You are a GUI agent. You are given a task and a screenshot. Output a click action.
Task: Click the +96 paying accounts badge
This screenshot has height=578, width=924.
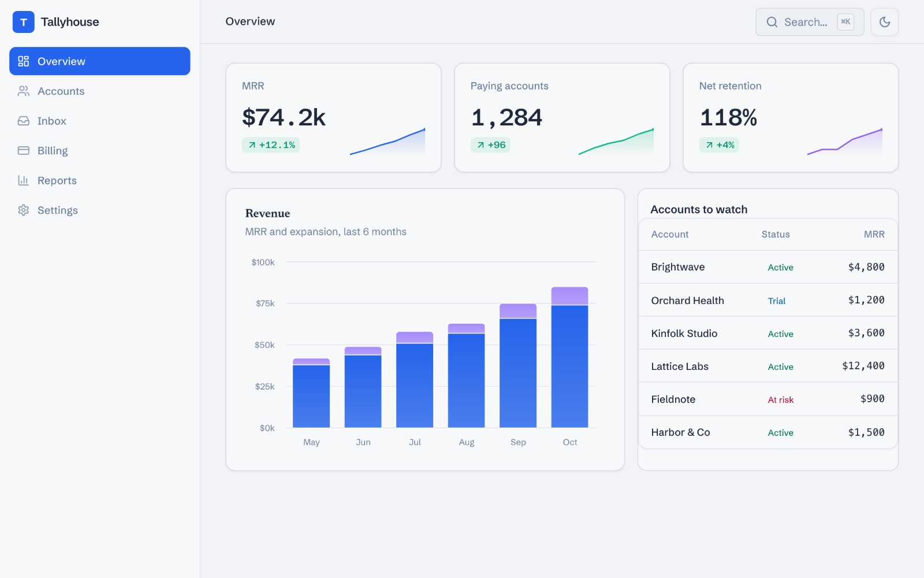click(x=490, y=145)
